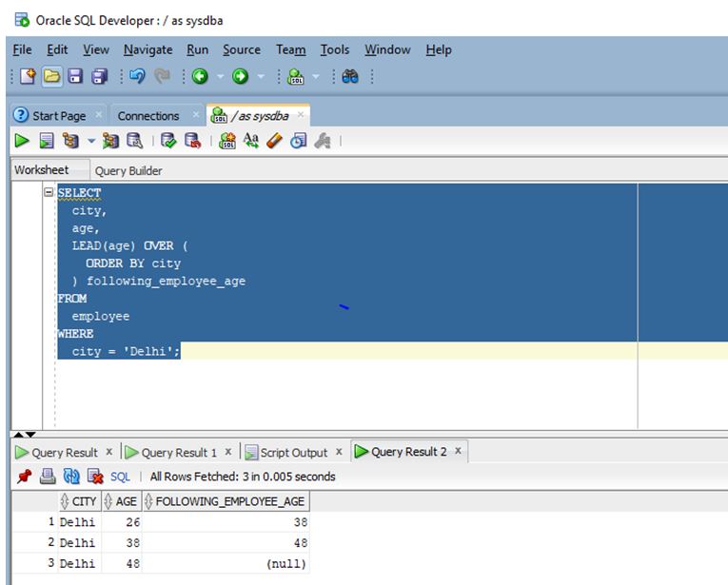Image resolution: width=728 pixels, height=585 pixels.
Task: Open the Back navigation dropdown arrow
Action: (221, 79)
